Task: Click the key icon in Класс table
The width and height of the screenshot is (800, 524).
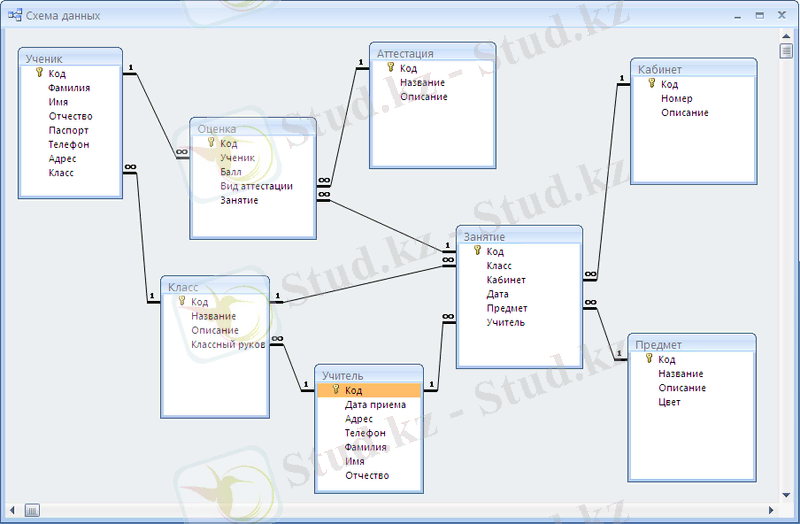Action: pyautogui.click(x=182, y=301)
